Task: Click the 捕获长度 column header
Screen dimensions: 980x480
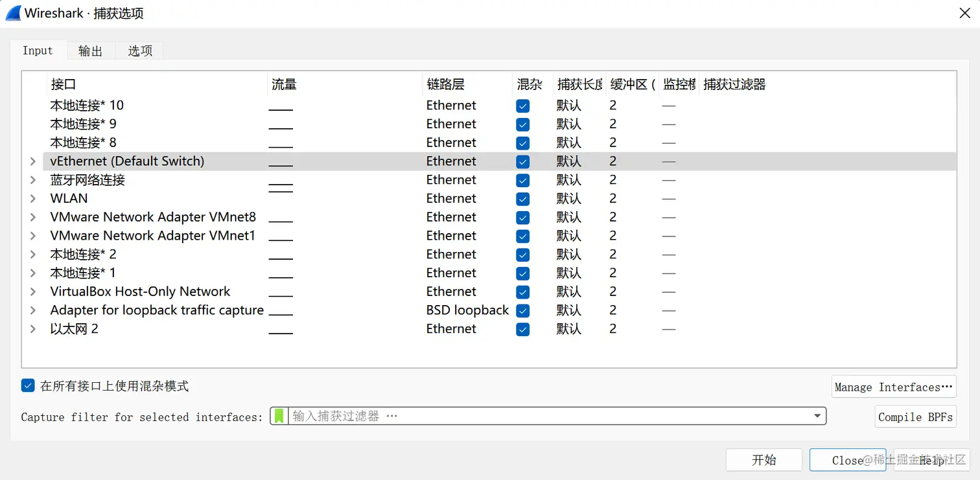Action: pyautogui.click(x=579, y=84)
